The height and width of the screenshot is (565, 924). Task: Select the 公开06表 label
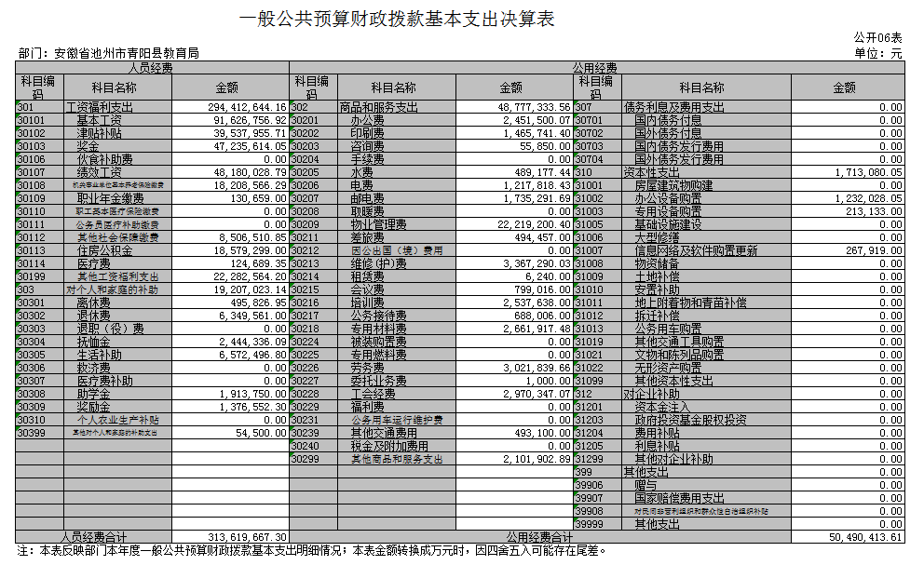point(877,37)
